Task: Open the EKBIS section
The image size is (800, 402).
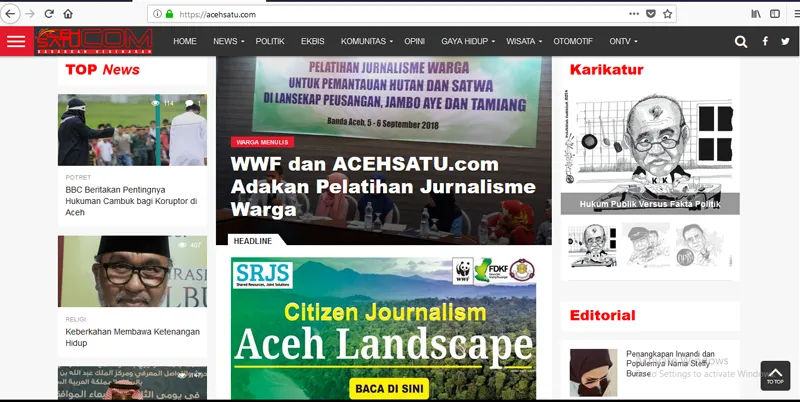Action: point(312,41)
